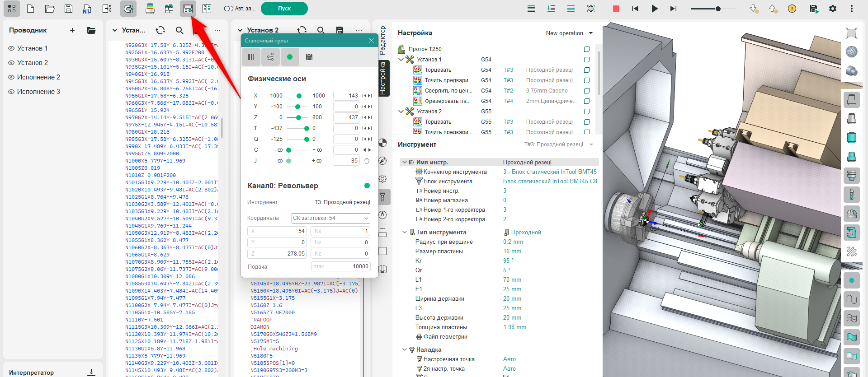868x377 pixels.
Task: Click the machine control panel toolbar icon
Action: click(x=188, y=9)
